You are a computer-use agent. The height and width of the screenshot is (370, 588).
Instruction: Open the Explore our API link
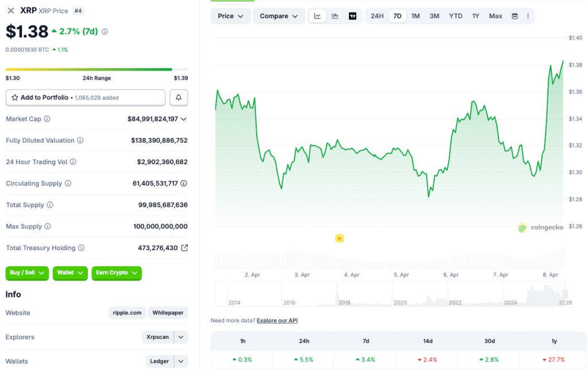pyautogui.click(x=277, y=320)
